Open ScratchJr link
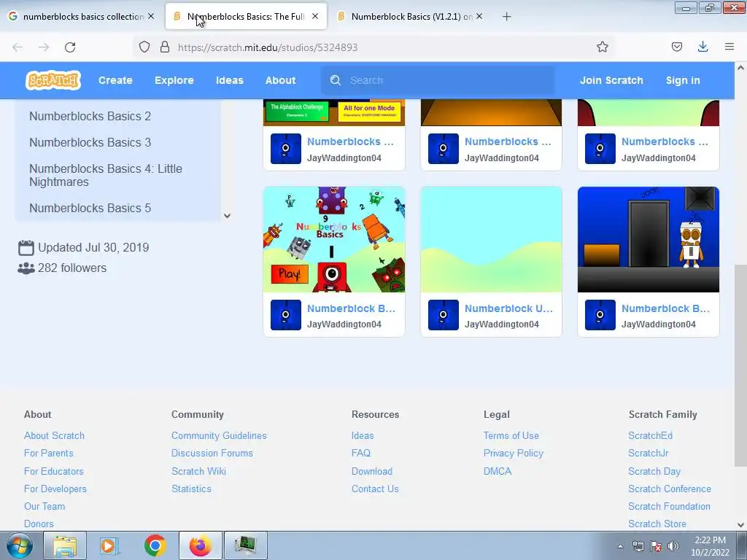The height and width of the screenshot is (560, 747). (x=648, y=453)
